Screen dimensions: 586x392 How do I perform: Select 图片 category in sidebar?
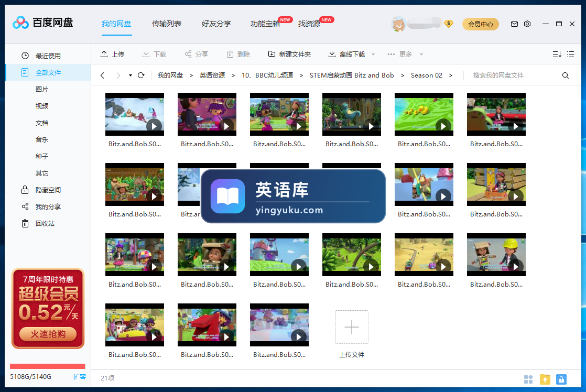[42, 89]
